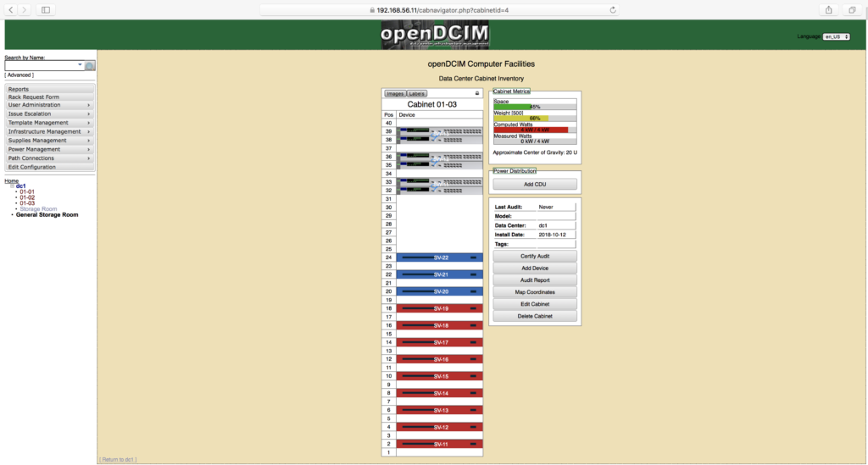Viewport: 868px width, 465px height.
Task: Select cabinet 01-03 in tree
Action: point(27,203)
